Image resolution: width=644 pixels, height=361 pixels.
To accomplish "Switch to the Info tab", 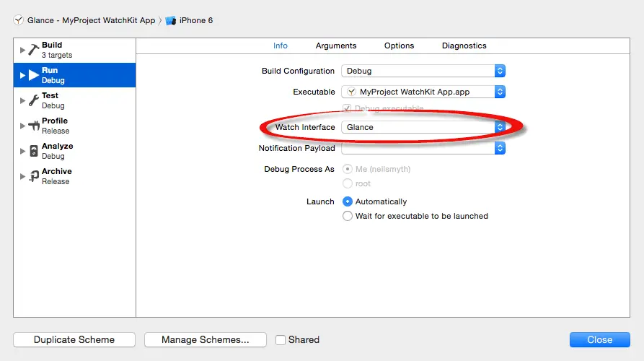I will coord(281,45).
